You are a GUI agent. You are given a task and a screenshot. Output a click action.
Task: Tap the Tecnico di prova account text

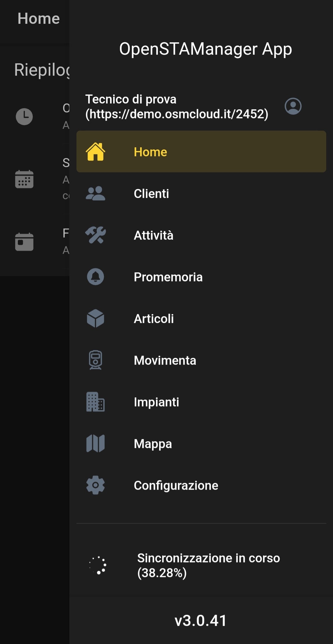pos(177,107)
